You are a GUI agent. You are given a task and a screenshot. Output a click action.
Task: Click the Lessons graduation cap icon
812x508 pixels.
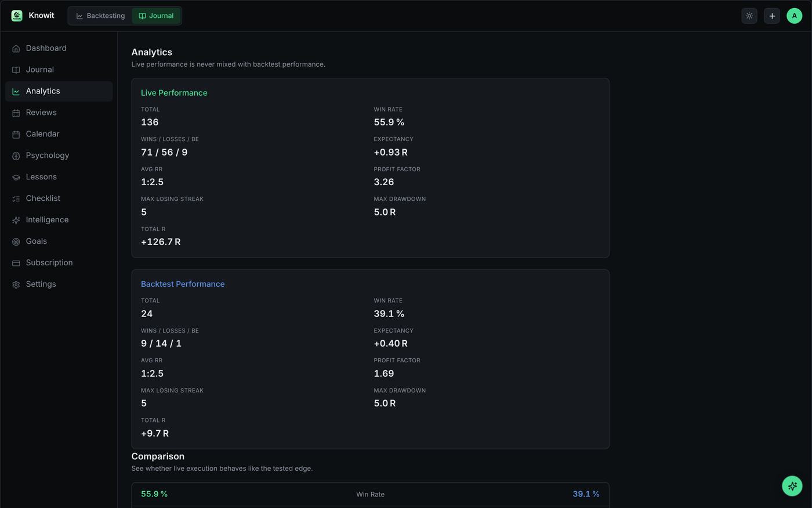(16, 178)
